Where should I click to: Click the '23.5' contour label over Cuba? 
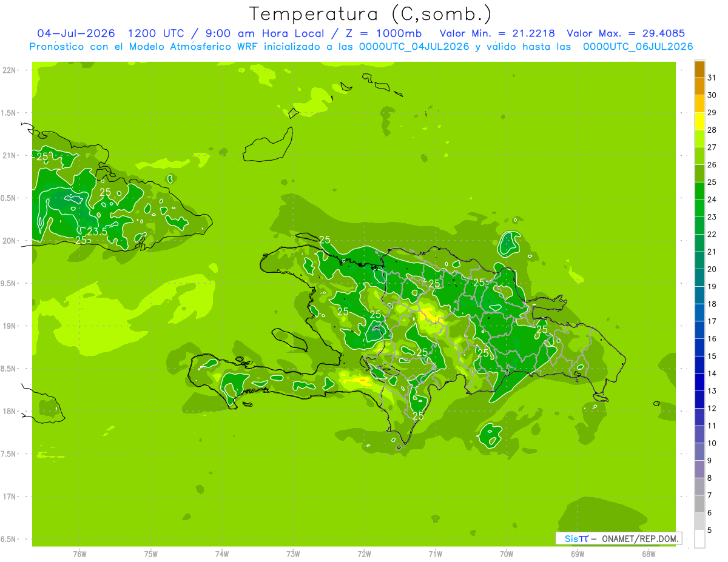[97, 232]
